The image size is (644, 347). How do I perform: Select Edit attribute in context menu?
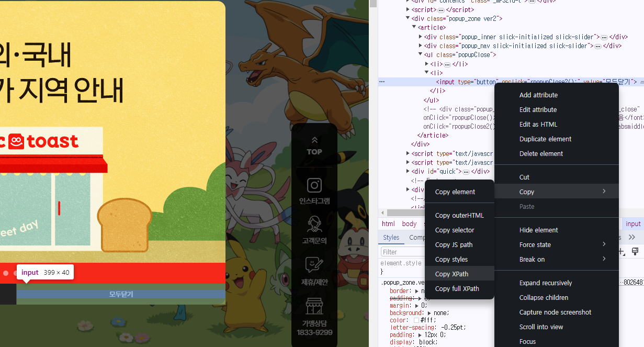point(557,109)
